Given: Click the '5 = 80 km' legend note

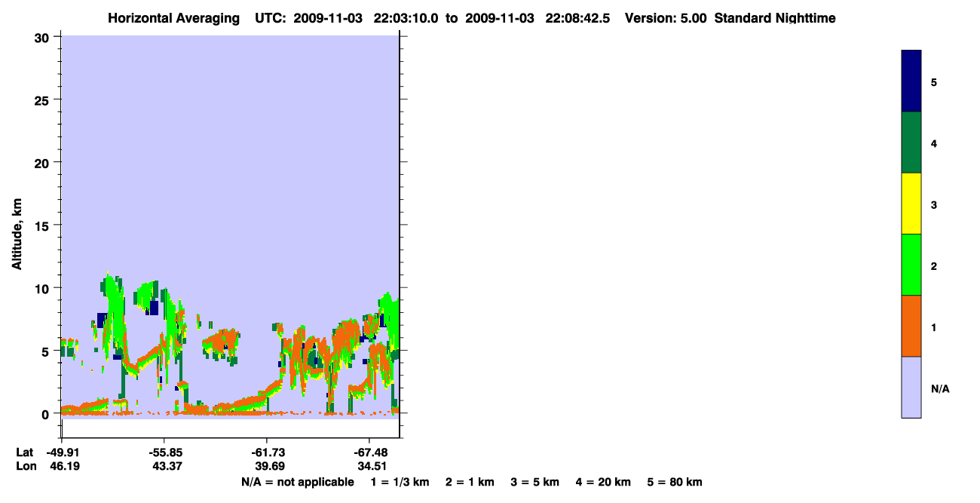Looking at the screenshot, I should point(675,482).
